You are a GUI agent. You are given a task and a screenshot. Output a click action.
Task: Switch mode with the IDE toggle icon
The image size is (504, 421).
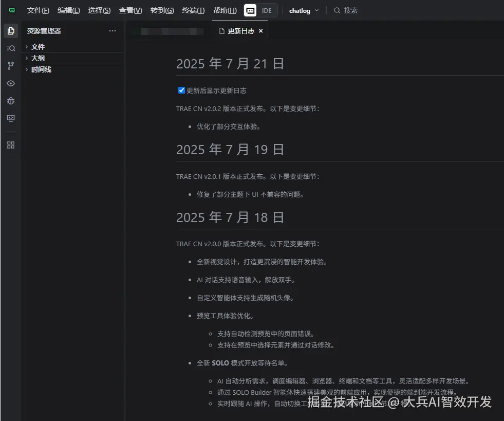pos(250,11)
